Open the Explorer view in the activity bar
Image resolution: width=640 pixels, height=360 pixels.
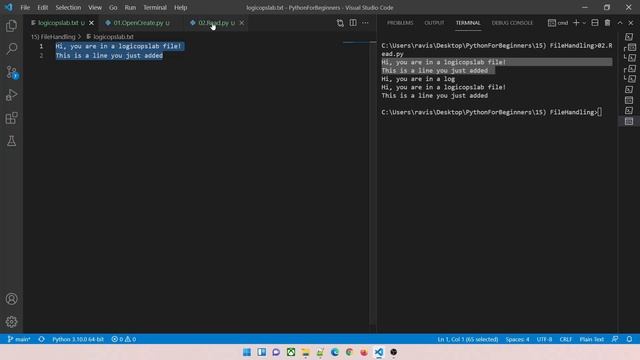point(11,26)
